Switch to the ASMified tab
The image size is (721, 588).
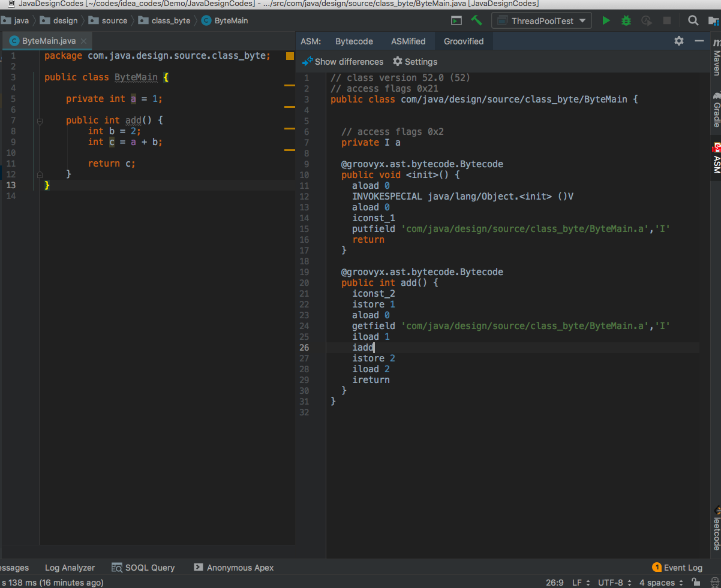click(x=408, y=41)
